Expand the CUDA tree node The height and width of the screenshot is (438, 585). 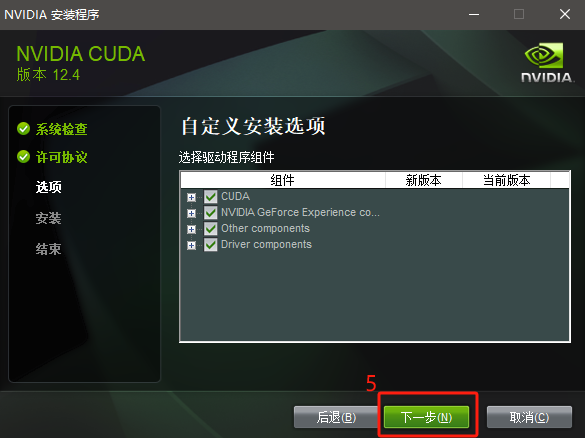[x=191, y=197]
